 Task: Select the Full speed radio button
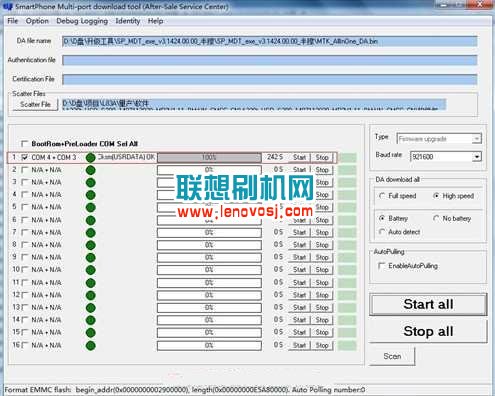click(382, 196)
